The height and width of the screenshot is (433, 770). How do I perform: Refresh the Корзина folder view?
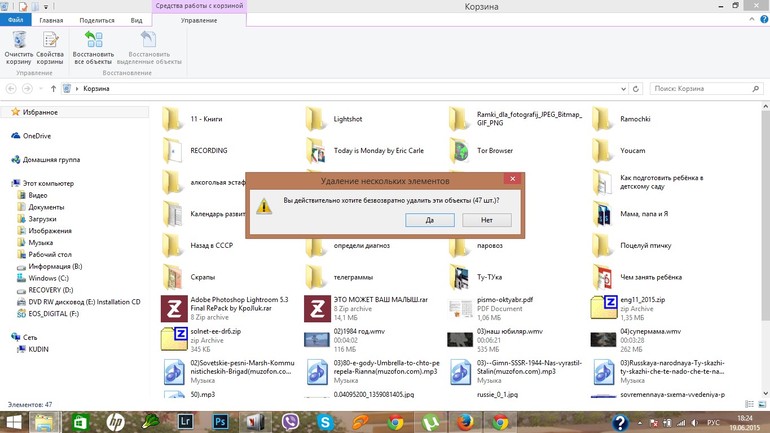636,89
